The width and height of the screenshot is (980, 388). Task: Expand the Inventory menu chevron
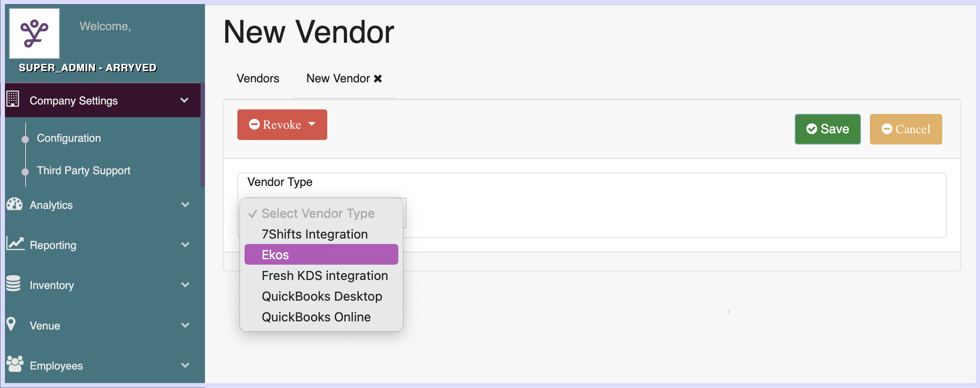pos(185,285)
